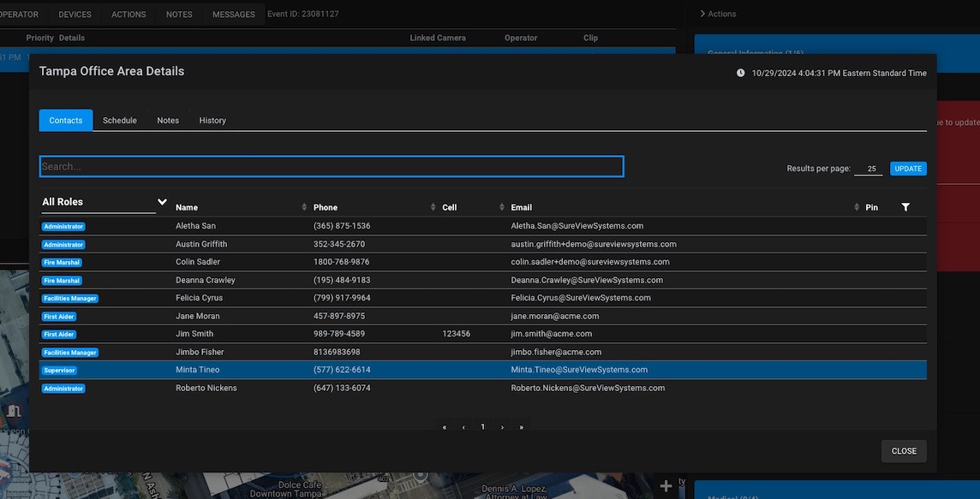Focus the contacts Search field

click(332, 167)
